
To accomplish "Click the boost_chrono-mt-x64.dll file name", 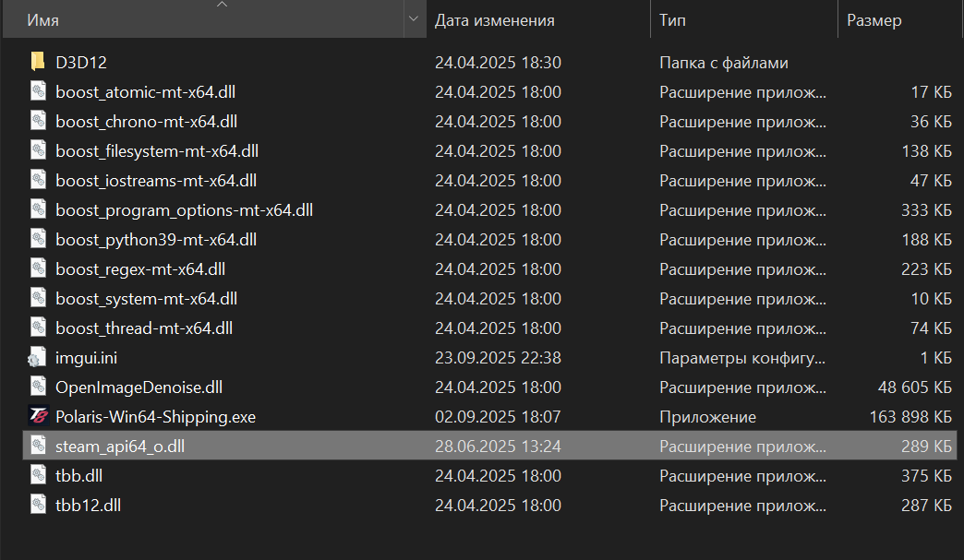I will [146, 122].
